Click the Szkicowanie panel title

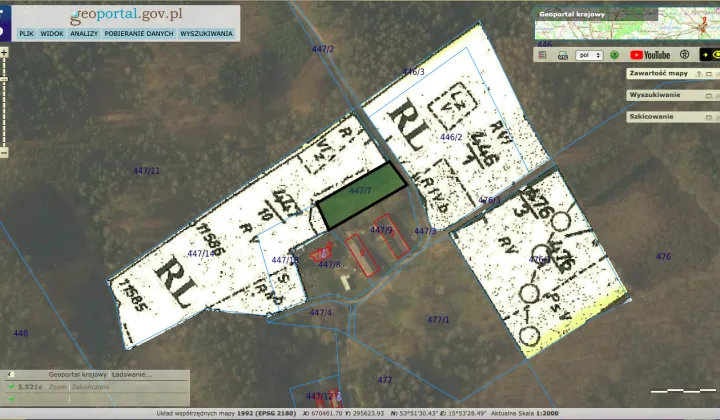[x=651, y=117]
